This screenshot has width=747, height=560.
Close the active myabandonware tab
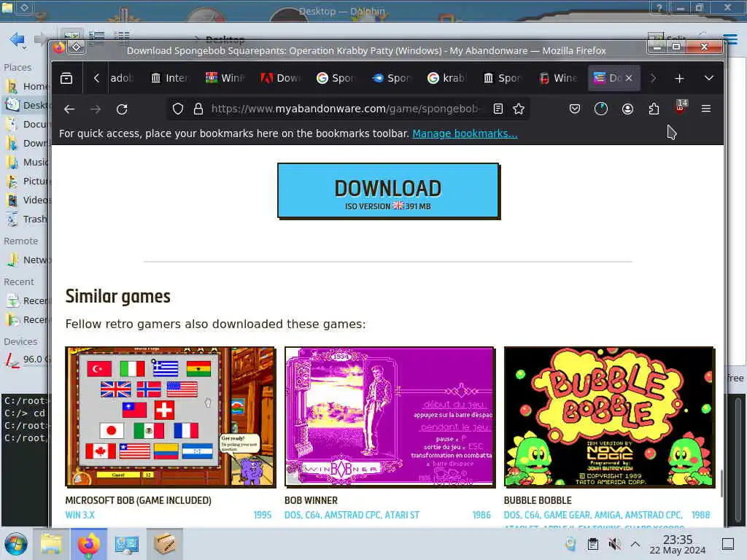click(629, 78)
